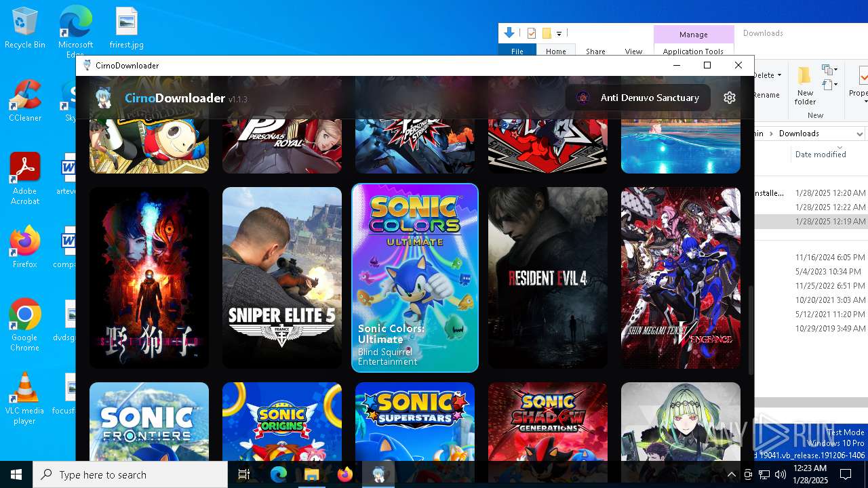Customize Quick Access Toolbar dropdown arrow
Viewport: 868px width, 488px height.
559,33
